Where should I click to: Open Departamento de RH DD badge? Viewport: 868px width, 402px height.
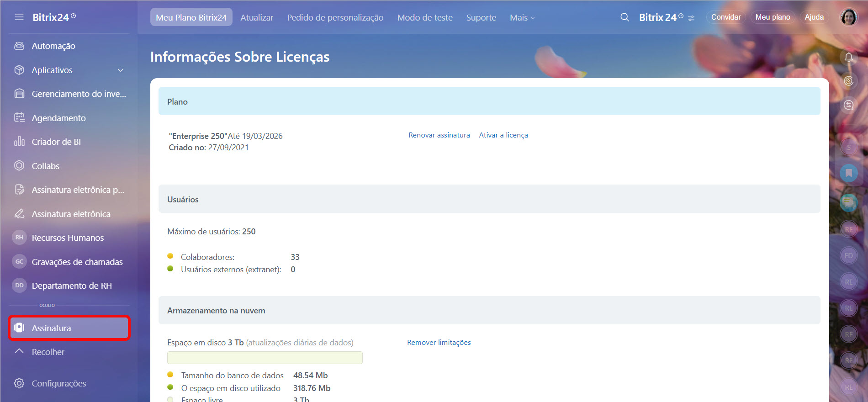19,286
